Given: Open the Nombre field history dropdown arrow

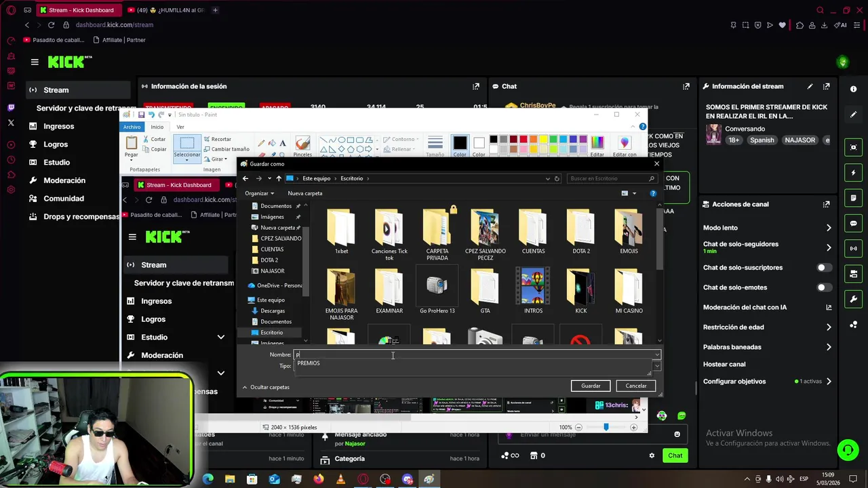Looking at the screenshot, I should (x=656, y=354).
